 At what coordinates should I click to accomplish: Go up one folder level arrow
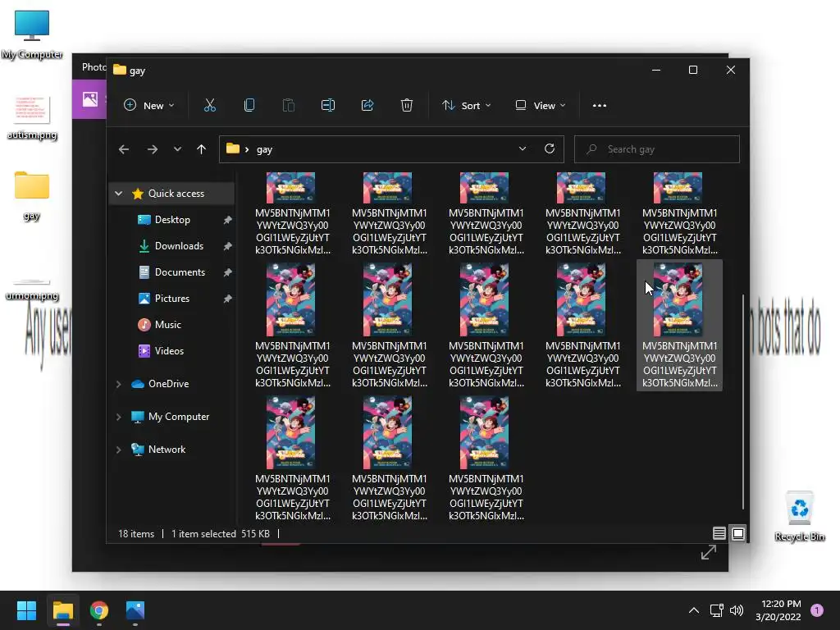[202, 149]
